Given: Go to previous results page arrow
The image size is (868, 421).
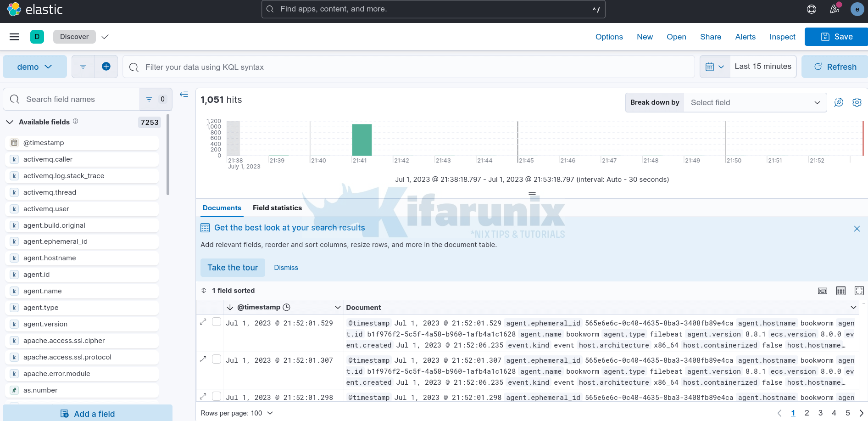Looking at the screenshot, I should [x=779, y=413].
